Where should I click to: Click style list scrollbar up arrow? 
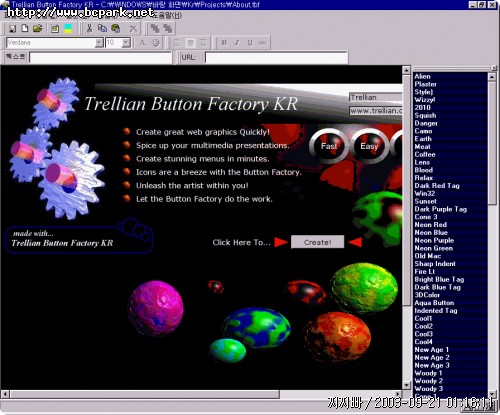pos(492,77)
